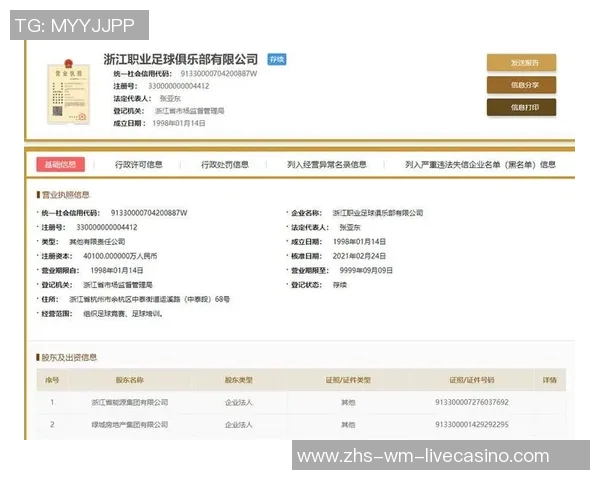
Task: Click the 企业名称 value in license section
Action: coord(378,213)
